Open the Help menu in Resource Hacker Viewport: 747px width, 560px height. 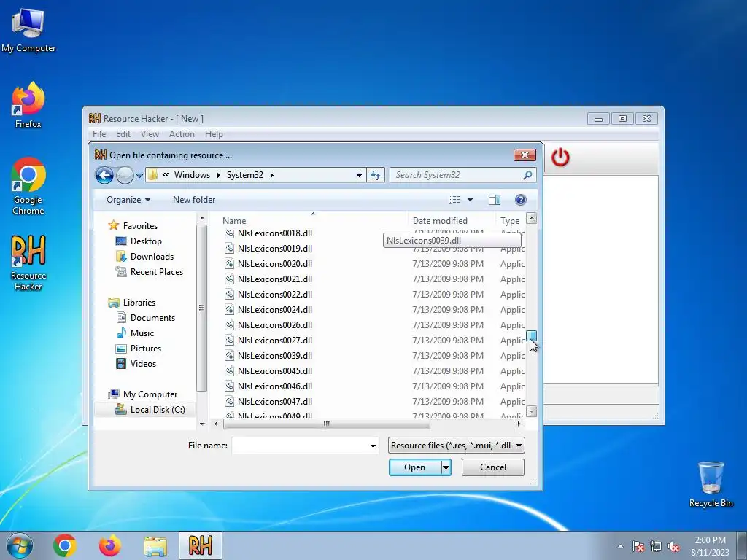click(x=214, y=134)
